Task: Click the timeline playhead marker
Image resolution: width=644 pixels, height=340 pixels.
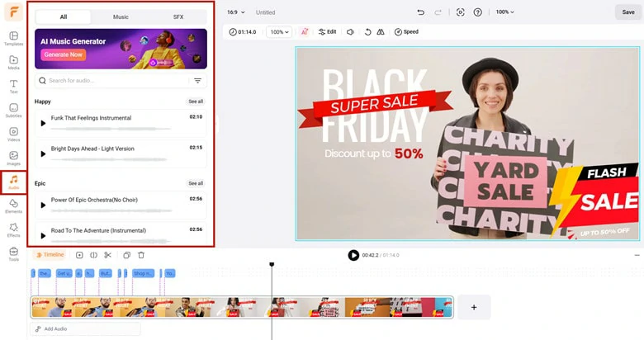Action: coord(272,264)
